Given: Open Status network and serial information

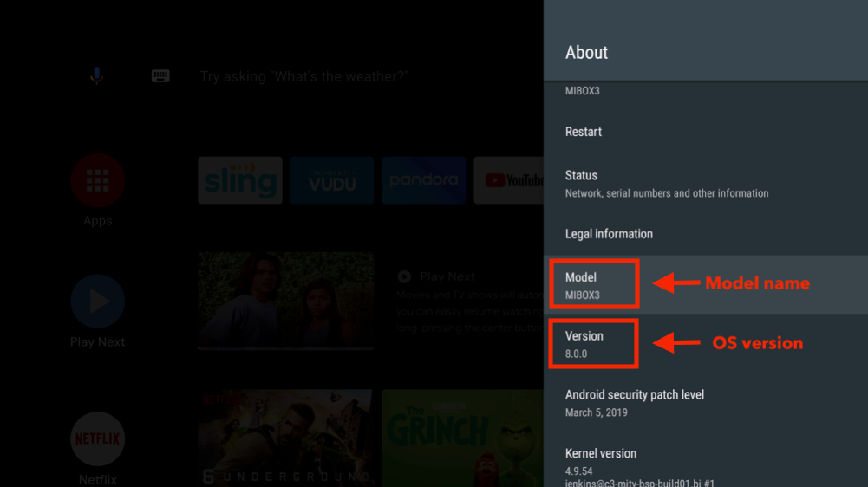Looking at the screenshot, I should point(706,184).
